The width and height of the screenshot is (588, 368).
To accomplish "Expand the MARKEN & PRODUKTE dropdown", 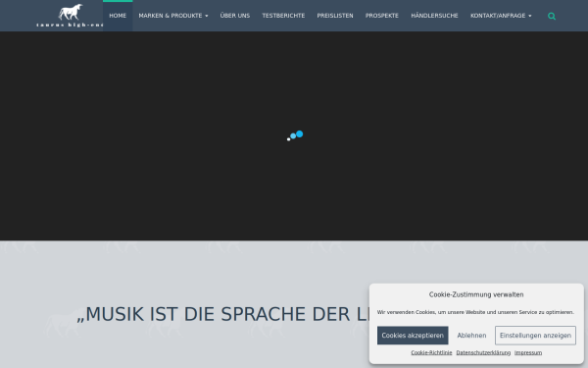I will 173,16.
